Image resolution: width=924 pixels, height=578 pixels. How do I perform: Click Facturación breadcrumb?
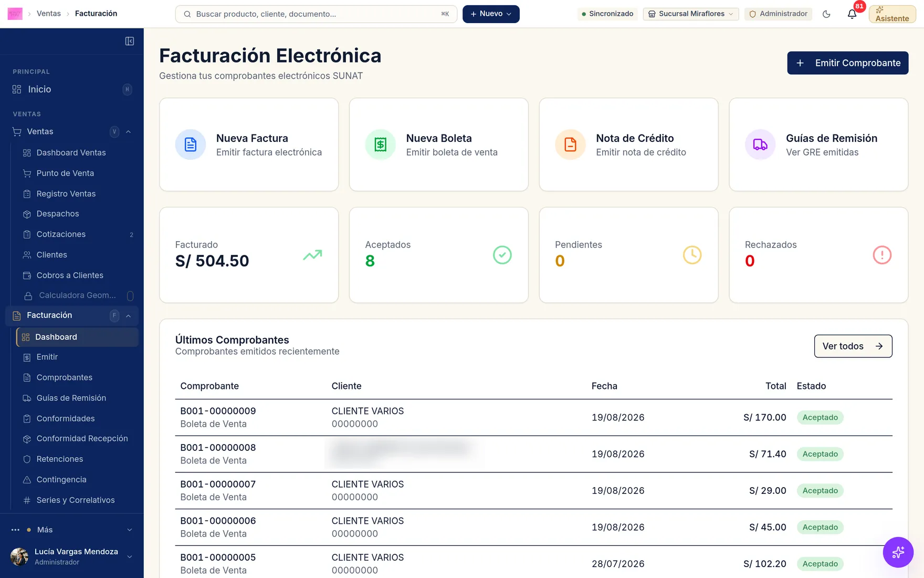[x=96, y=14]
